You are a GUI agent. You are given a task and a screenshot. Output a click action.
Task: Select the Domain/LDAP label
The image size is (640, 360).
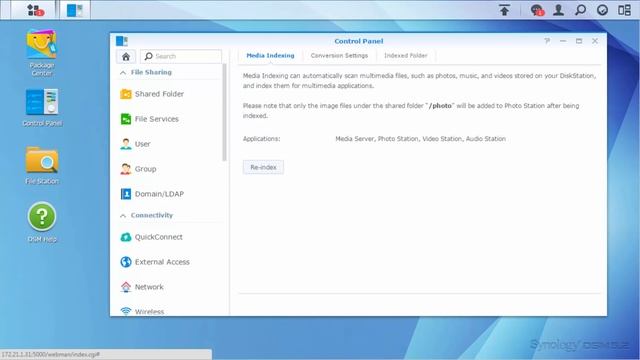point(159,194)
